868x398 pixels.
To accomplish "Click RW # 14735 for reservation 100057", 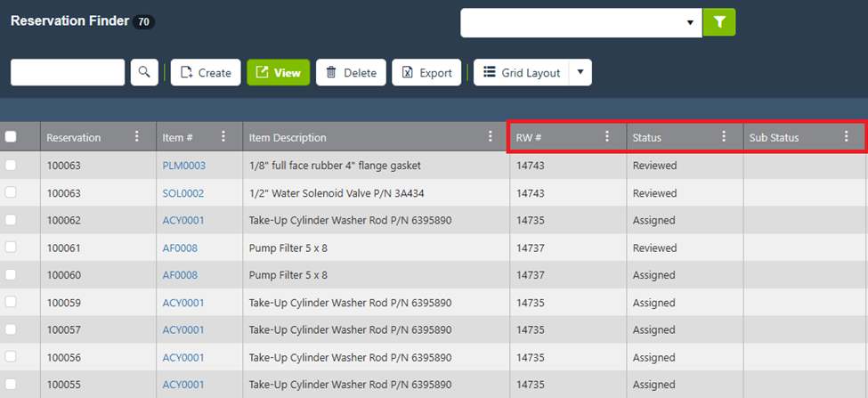I will (531, 330).
